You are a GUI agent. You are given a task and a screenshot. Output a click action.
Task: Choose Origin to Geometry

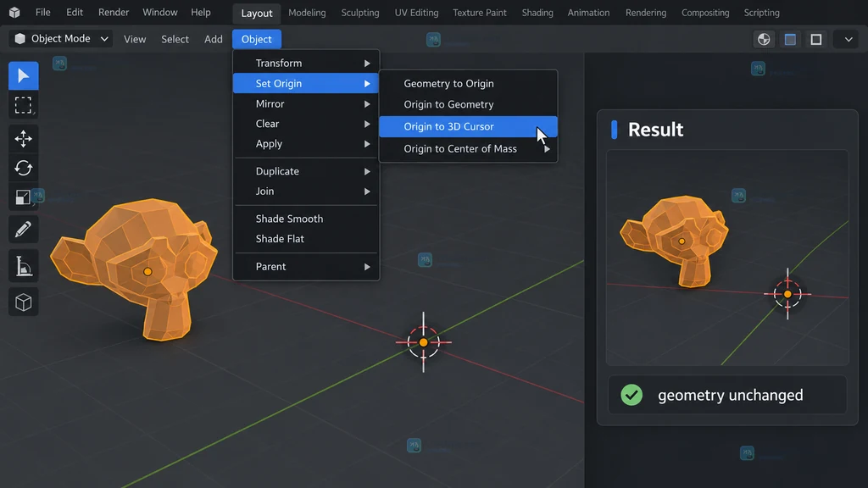pos(468,104)
